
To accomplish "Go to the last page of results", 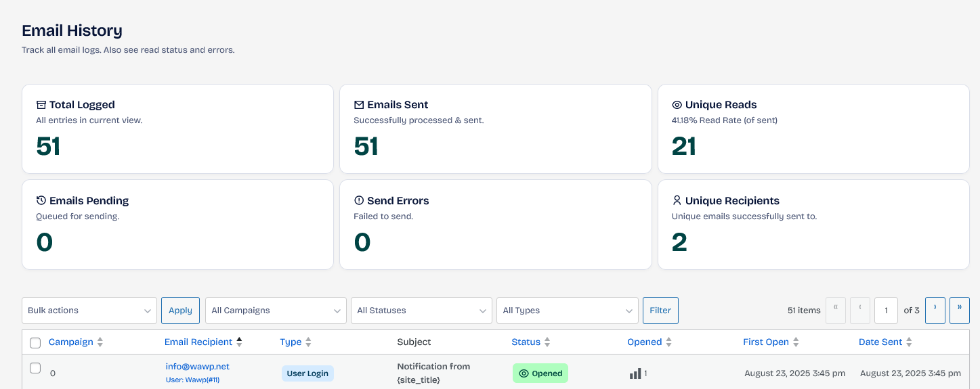I will tap(959, 310).
